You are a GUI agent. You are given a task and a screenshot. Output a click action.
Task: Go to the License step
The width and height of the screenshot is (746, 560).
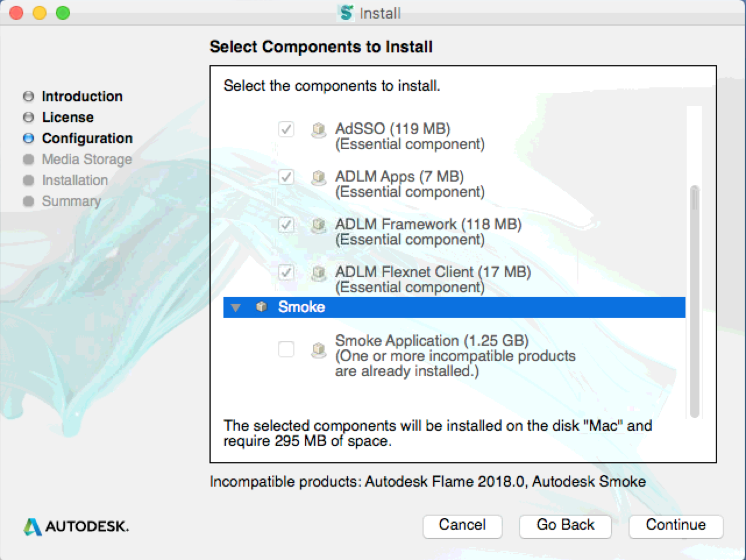pyautogui.click(x=68, y=117)
